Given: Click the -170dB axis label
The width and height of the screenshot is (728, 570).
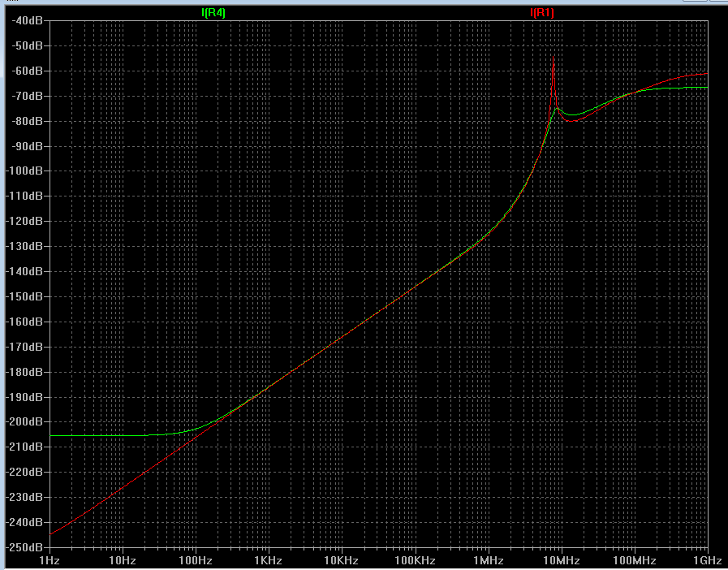Looking at the screenshot, I should click(24, 347).
